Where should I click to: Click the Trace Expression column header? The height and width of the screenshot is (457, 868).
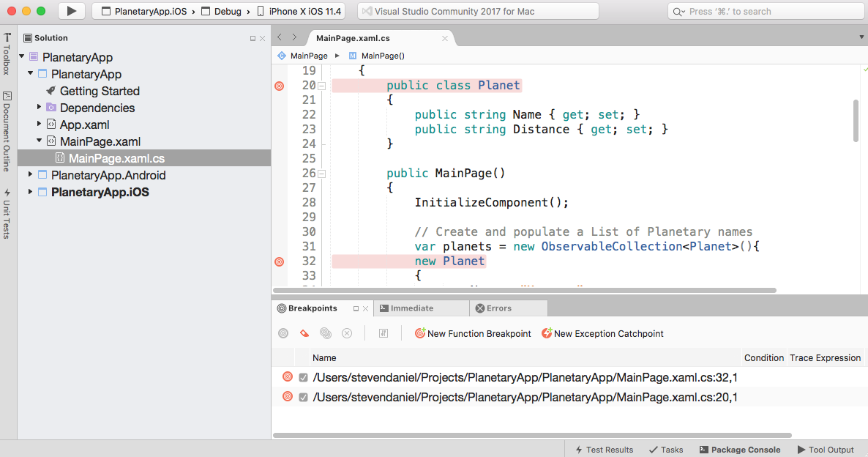click(826, 358)
